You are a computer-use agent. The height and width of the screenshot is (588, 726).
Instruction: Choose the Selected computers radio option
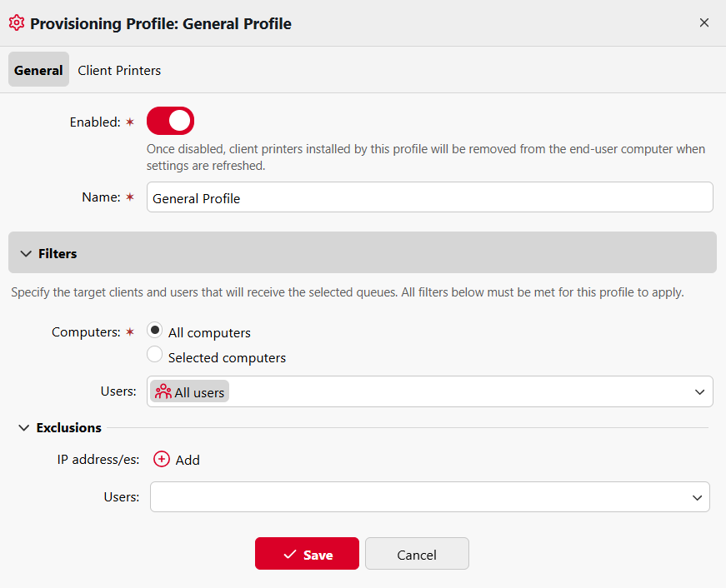pyautogui.click(x=154, y=355)
